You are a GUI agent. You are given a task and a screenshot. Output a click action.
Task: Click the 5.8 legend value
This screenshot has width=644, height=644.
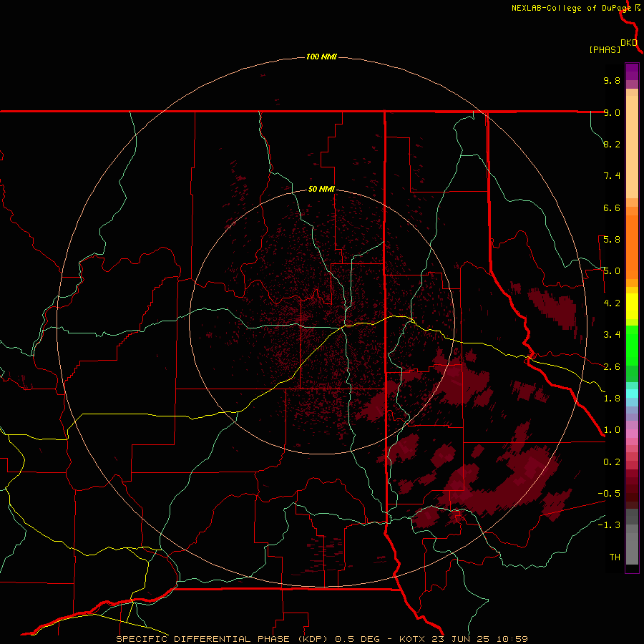point(612,240)
